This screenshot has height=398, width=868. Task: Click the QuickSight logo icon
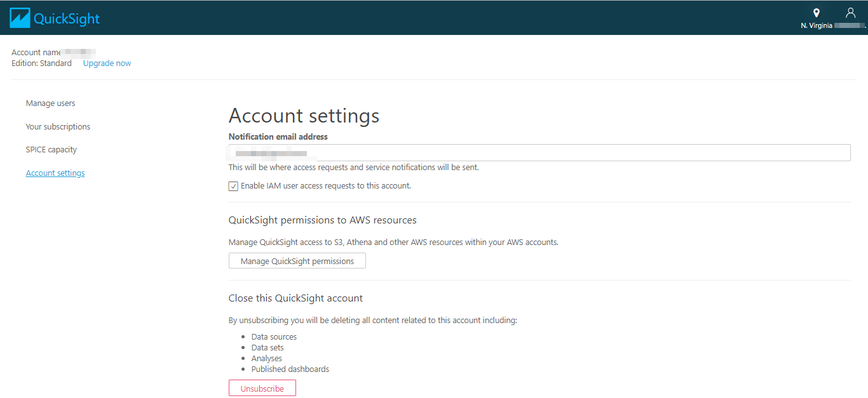[x=19, y=17]
